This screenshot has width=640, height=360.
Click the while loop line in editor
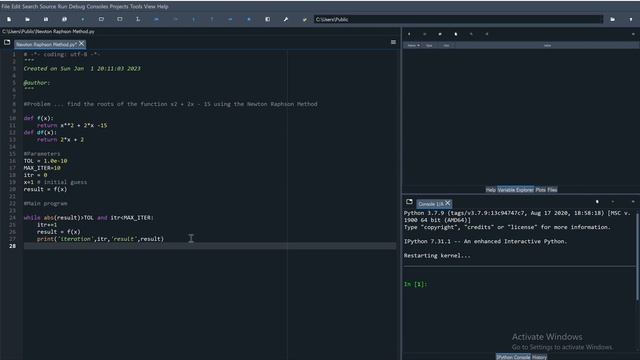tap(89, 218)
